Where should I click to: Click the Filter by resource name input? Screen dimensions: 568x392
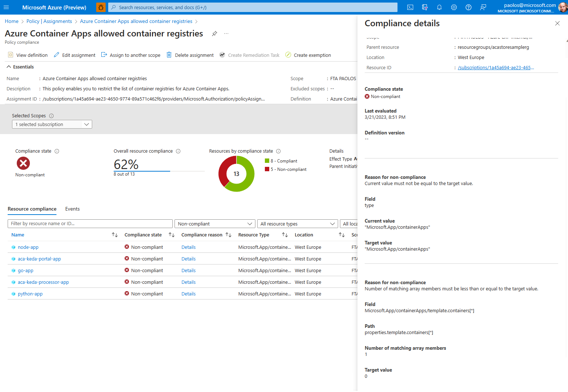[90, 224]
